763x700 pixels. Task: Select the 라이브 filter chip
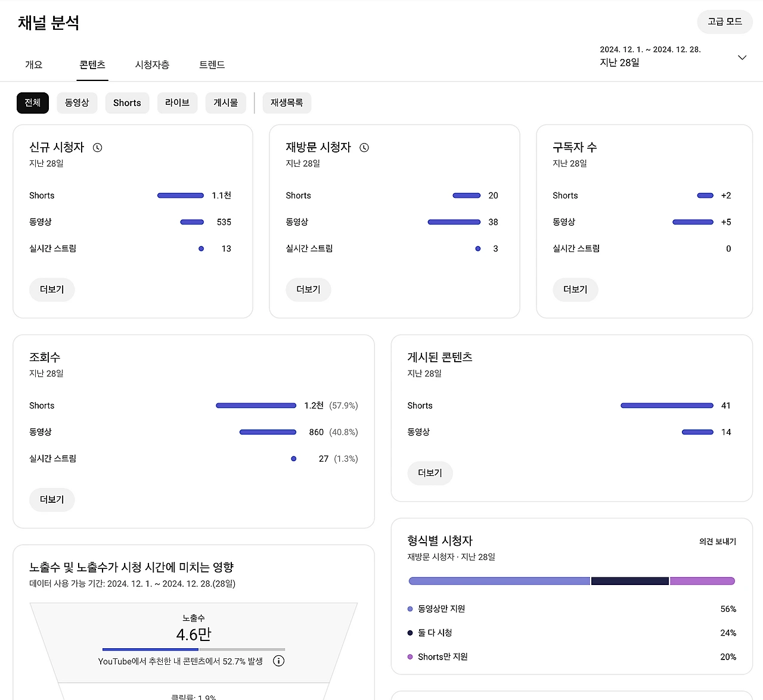pyautogui.click(x=177, y=102)
